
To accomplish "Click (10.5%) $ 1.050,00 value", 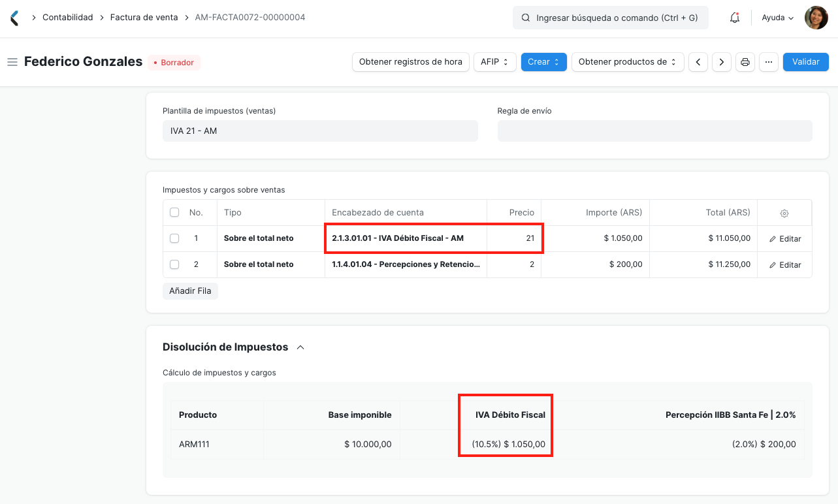I will [x=508, y=445].
